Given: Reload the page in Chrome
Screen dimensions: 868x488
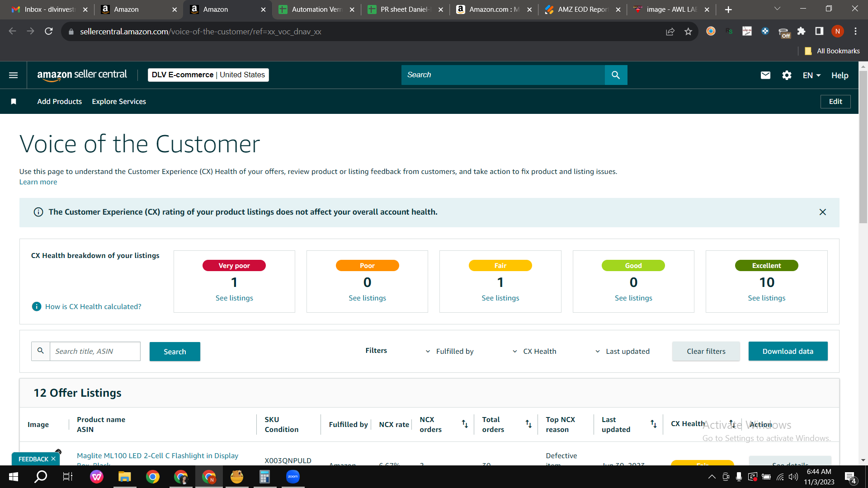Looking at the screenshot, I should (49, 31).
